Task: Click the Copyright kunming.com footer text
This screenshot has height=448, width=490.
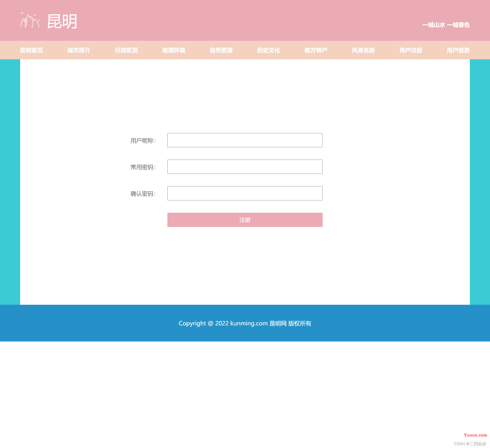Action: [245, 323]
